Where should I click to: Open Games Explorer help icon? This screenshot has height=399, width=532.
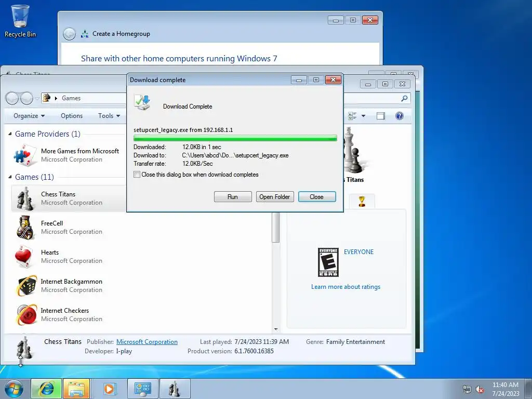[x=400, y=116]
